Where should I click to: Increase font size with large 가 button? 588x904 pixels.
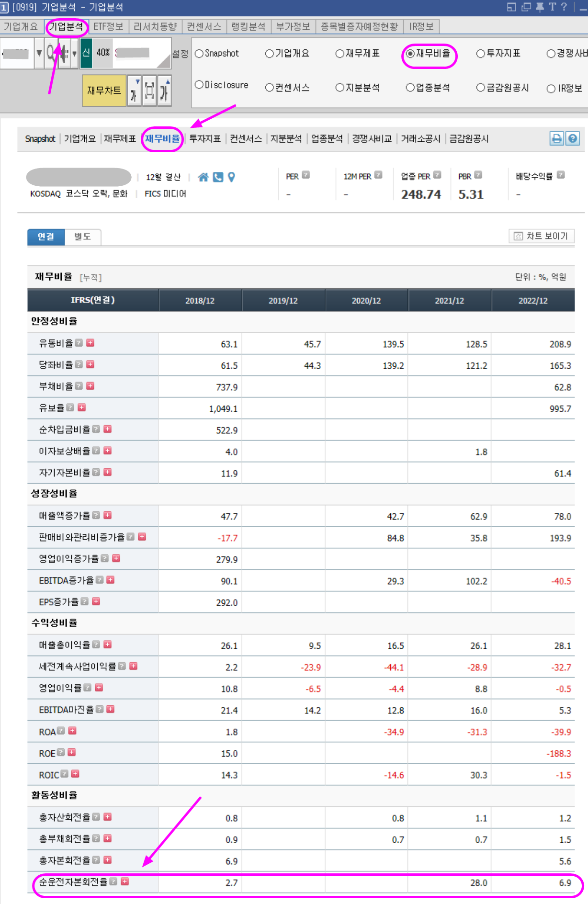(164, 90)
